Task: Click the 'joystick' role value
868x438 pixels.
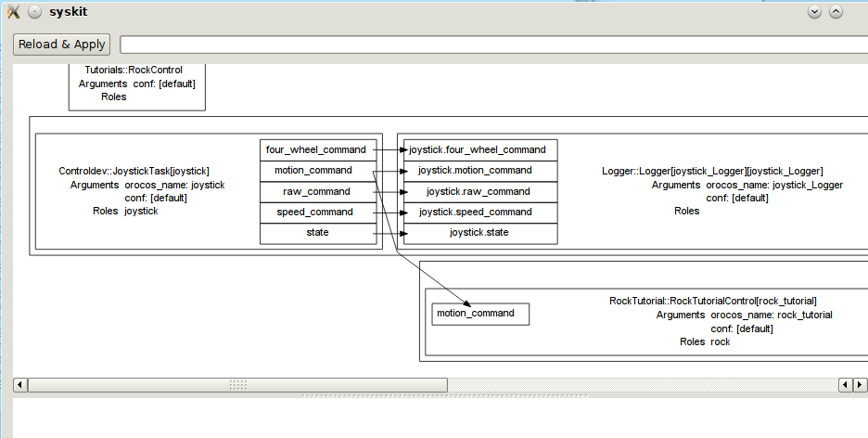Action: coord(141,211)
